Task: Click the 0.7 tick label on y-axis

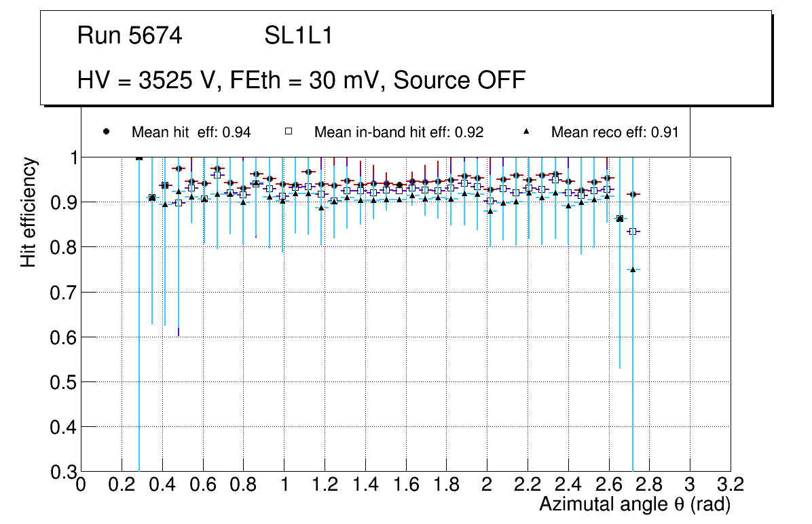Action: (x=61, y=292)
